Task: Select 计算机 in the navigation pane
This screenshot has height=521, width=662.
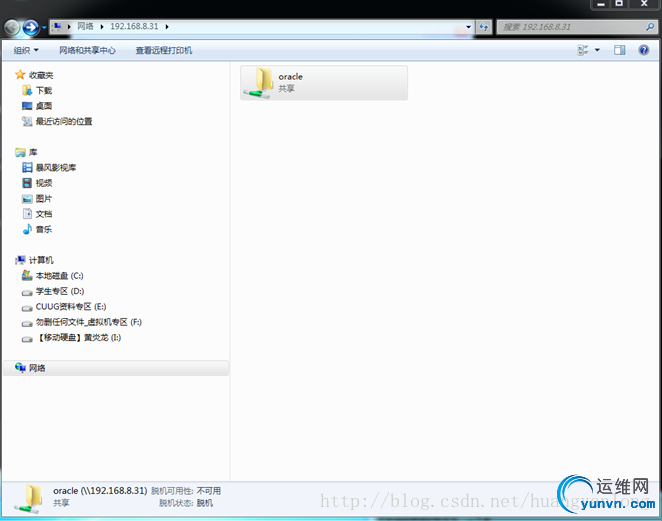Action: coord(41,260)
